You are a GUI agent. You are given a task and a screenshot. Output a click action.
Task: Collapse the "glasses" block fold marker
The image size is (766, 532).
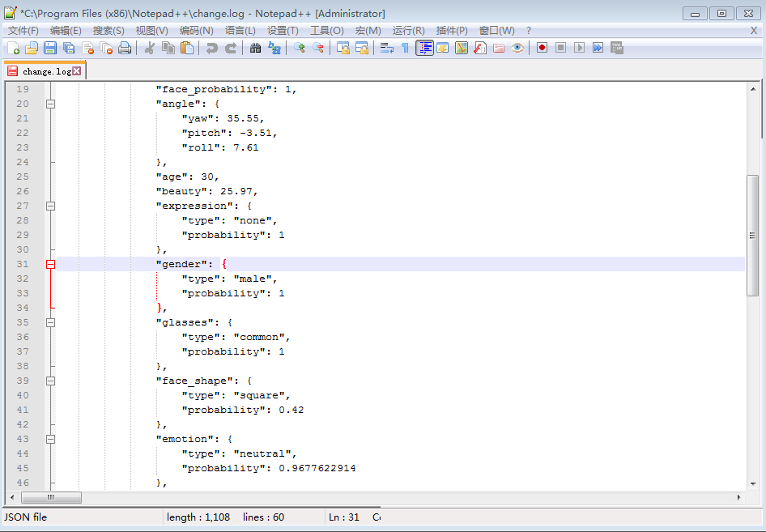click(50, 323)
